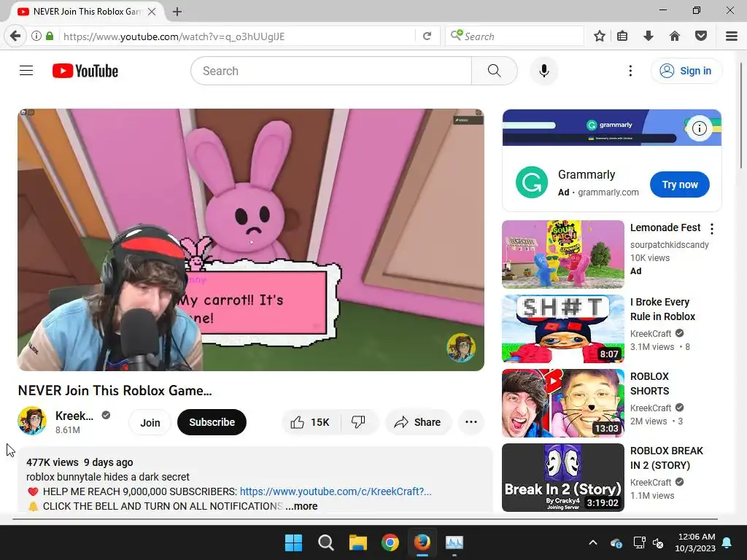Click the page vertical scrollbar
Image resolution: width=747 pixels, height=560 pixels.
coord(741,114)
